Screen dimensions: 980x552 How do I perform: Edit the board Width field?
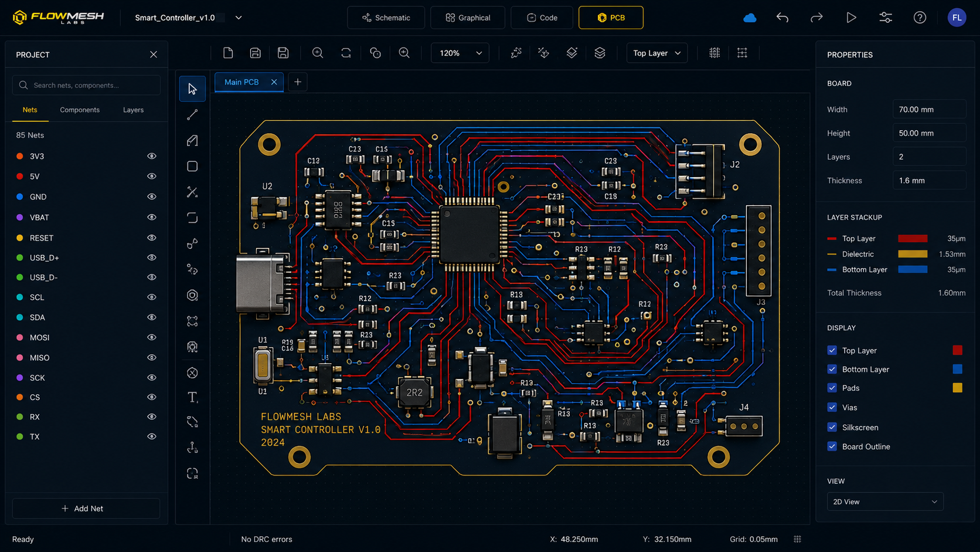point(929,110)
